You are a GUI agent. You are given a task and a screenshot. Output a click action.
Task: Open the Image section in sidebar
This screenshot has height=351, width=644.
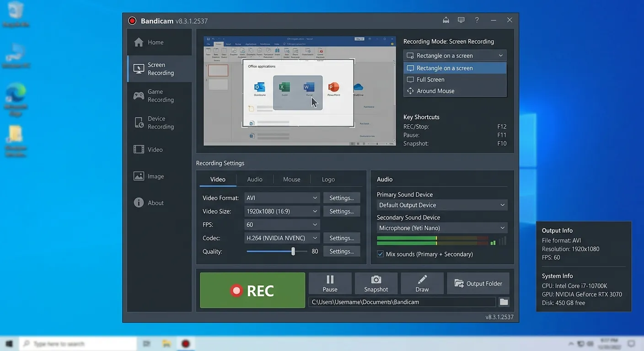tap(159, 176)
